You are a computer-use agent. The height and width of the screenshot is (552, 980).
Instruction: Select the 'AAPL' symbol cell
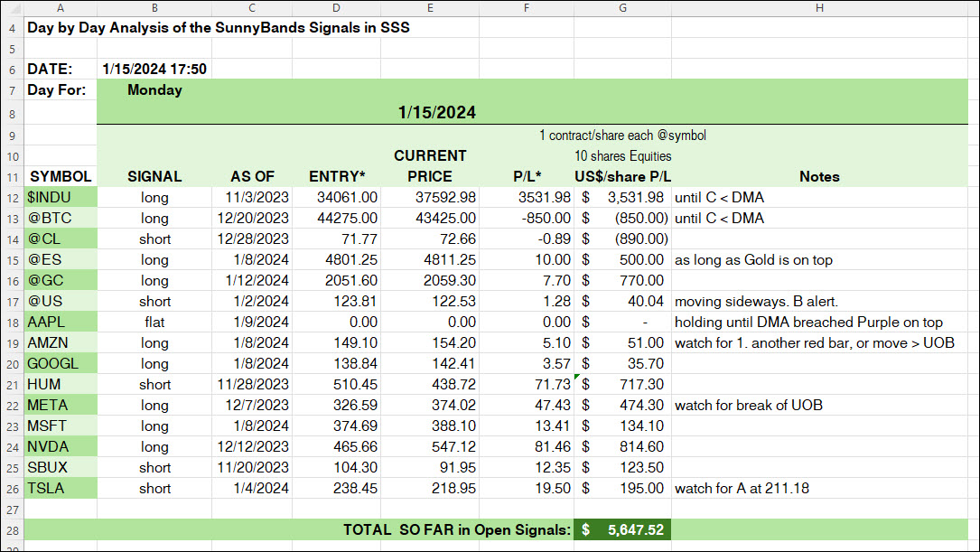pos(60,322)
